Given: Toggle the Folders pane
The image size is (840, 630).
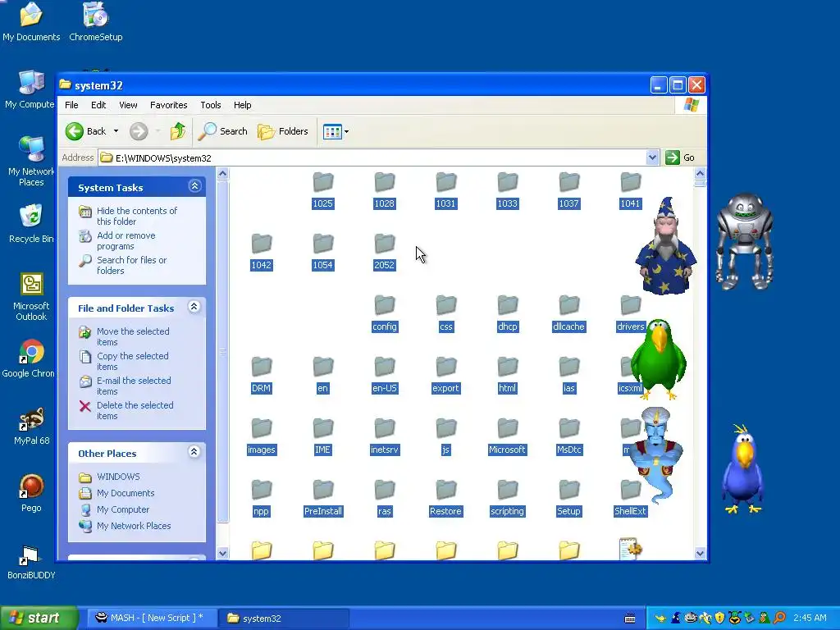Looking at the screenshot, I should [283, 131].
